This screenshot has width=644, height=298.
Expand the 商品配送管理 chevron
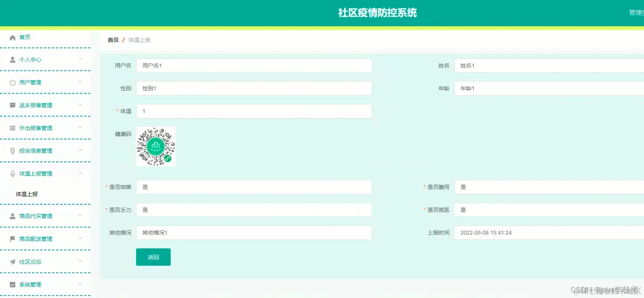pos(80,239)
